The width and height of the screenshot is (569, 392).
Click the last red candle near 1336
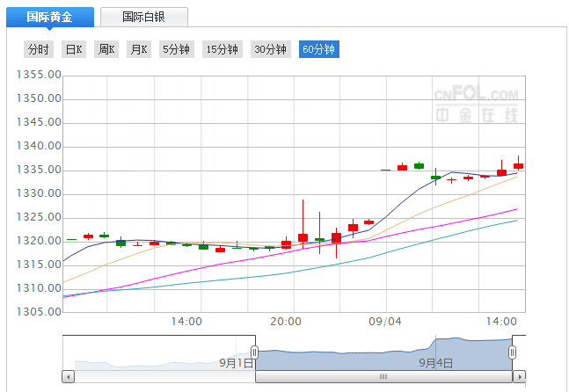tap(518, 166)
